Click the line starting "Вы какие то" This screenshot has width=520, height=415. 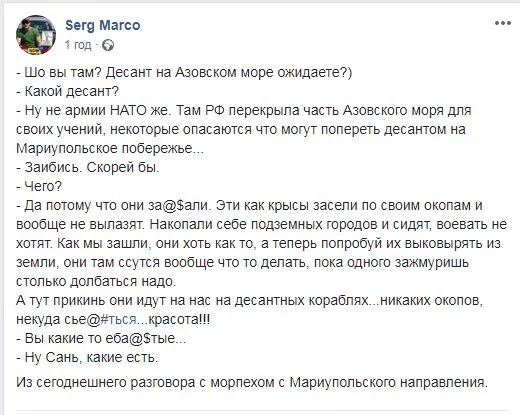[101, 338]
